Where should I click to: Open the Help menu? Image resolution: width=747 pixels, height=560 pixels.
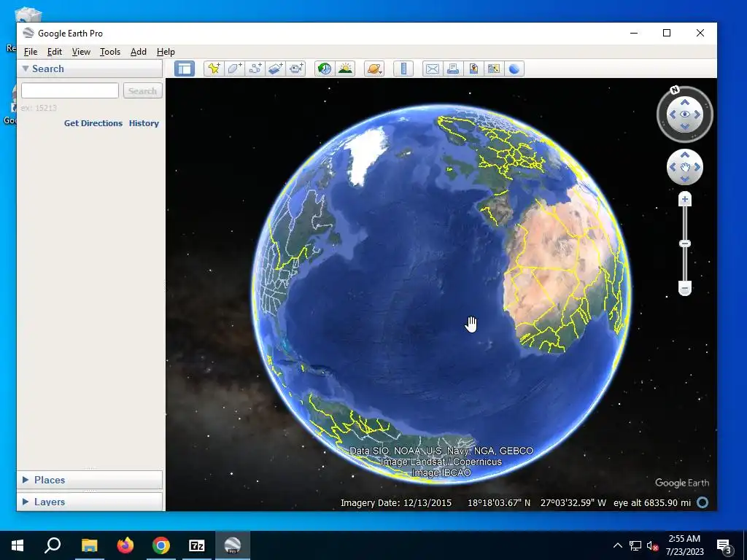point(166,52)
